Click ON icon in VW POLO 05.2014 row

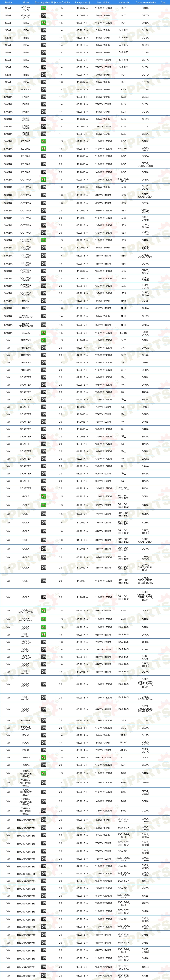[x=44, y=750]
